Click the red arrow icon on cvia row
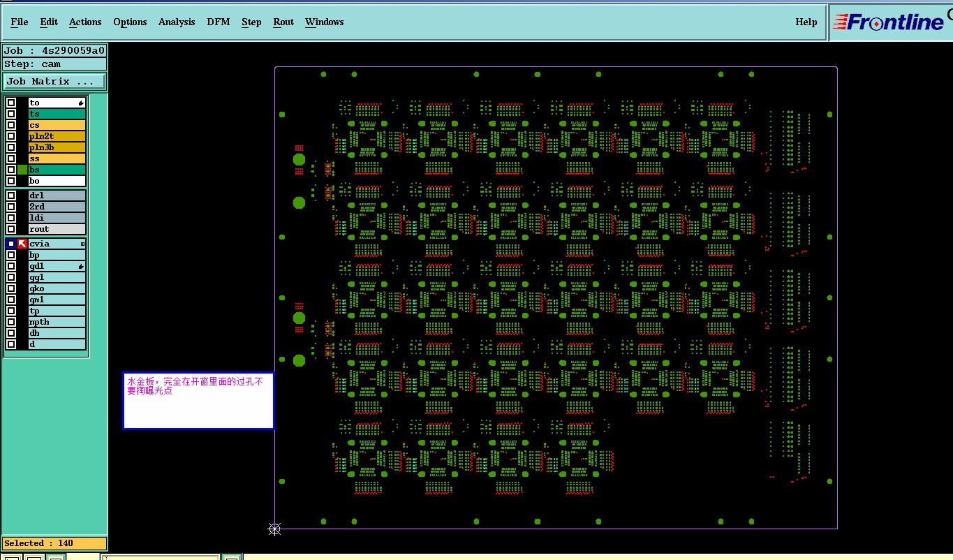This screenshot has height=560, width=953. [22, 244]
